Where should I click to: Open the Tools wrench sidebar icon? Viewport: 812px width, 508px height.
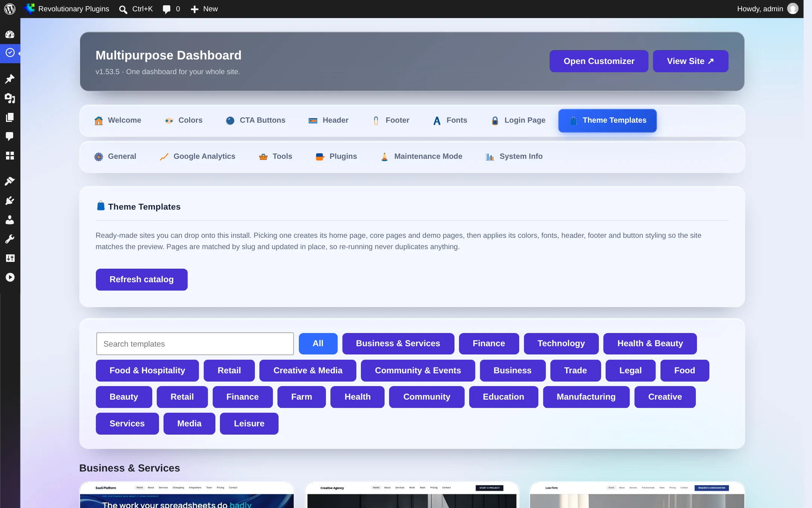tap(10, 239)
